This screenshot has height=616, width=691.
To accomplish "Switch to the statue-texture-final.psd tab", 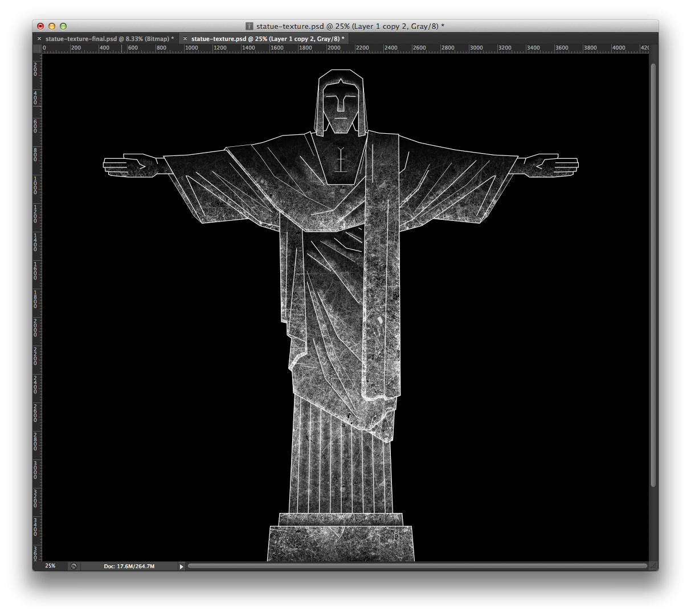I will [109, 39].
